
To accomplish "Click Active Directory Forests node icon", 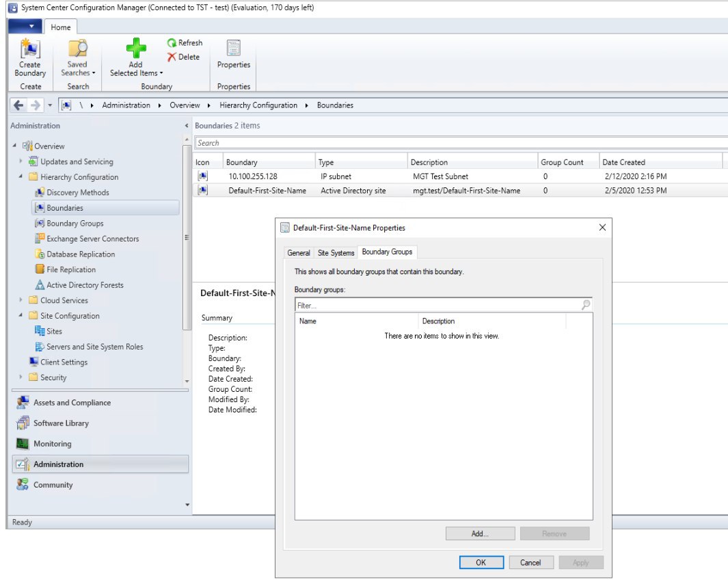I will (x=40, y=285).
